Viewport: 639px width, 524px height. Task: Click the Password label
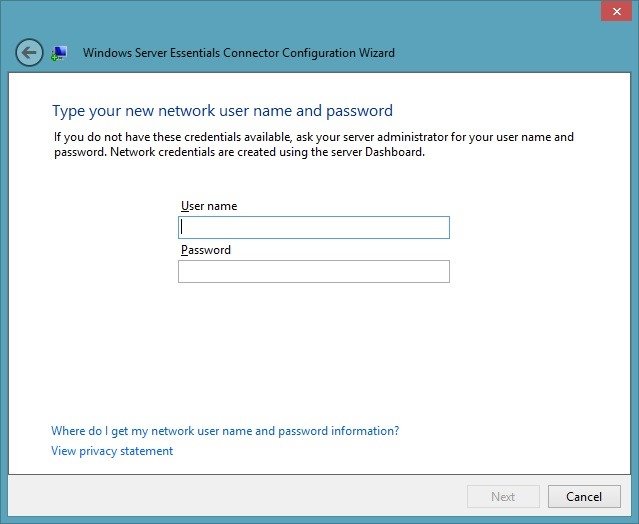(x=206, y=250)
